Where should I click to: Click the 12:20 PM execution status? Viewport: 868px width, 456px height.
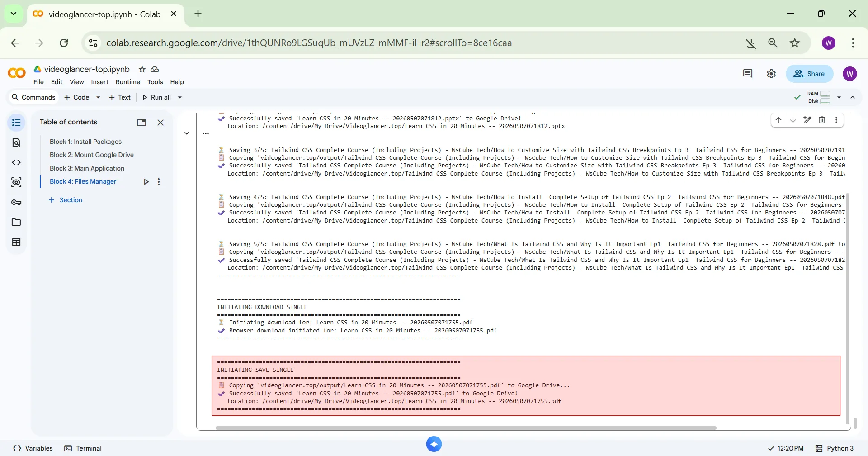point(786,448)
